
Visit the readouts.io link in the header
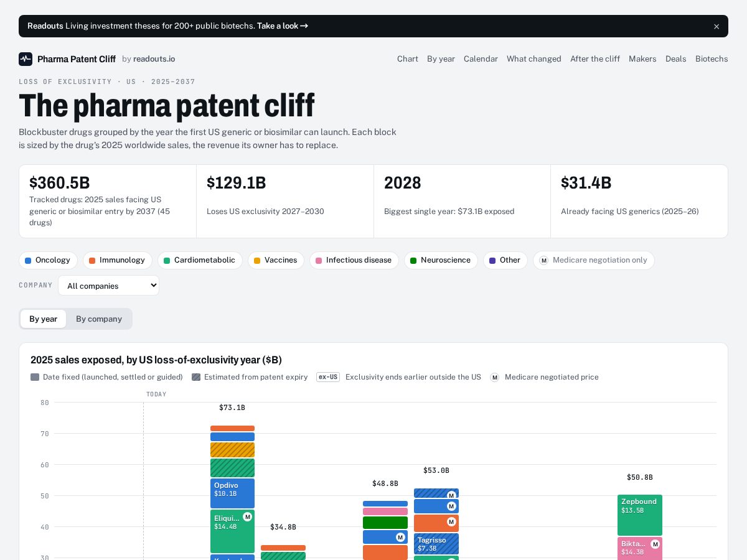[154, 59]
